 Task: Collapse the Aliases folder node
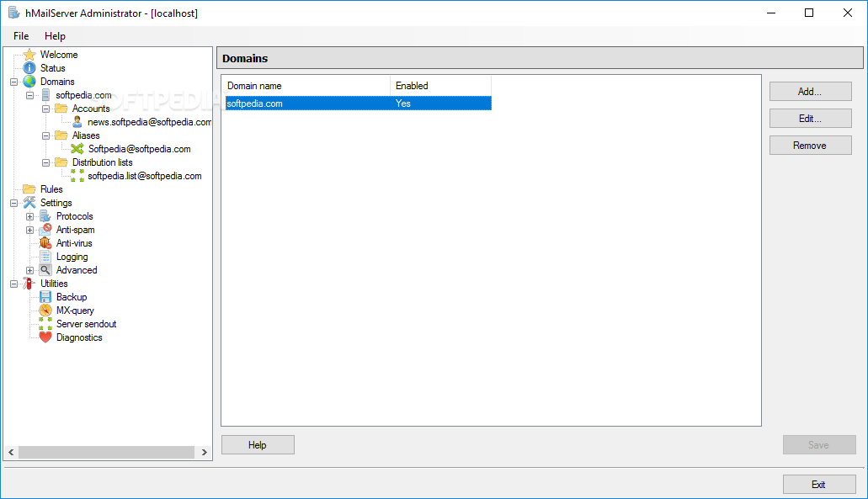coord(46,135)
